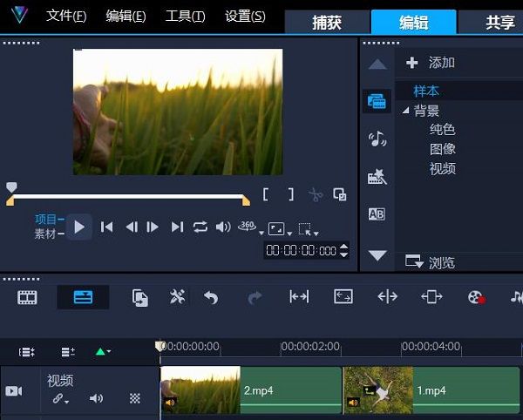Open the preview volume control

[223, 227]
